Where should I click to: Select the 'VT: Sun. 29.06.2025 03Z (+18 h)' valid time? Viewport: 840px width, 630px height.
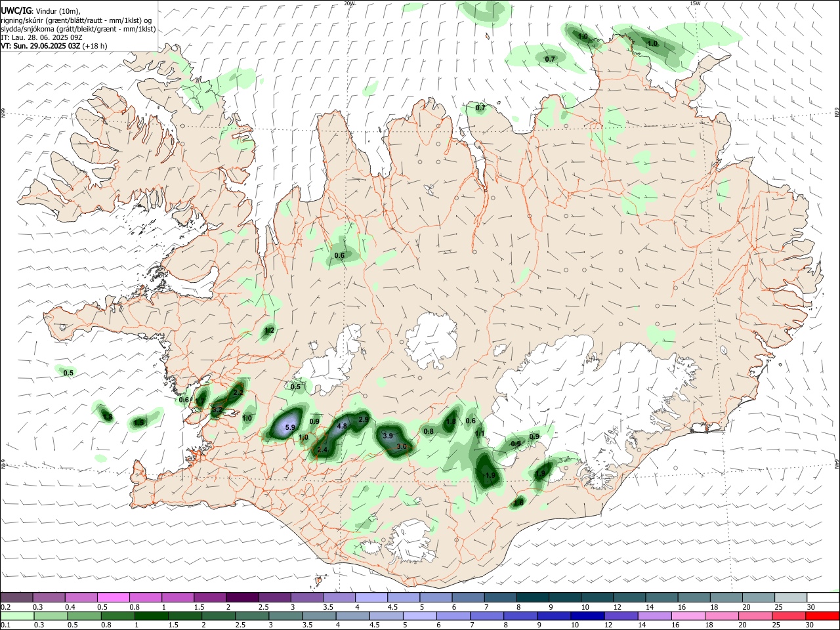[x=54, y=46]
